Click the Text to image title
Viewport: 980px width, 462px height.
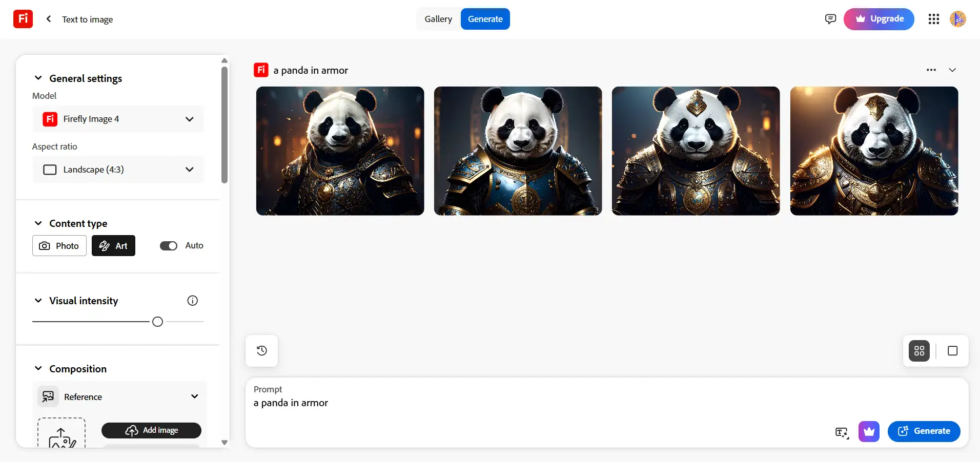tap(87, 19)
